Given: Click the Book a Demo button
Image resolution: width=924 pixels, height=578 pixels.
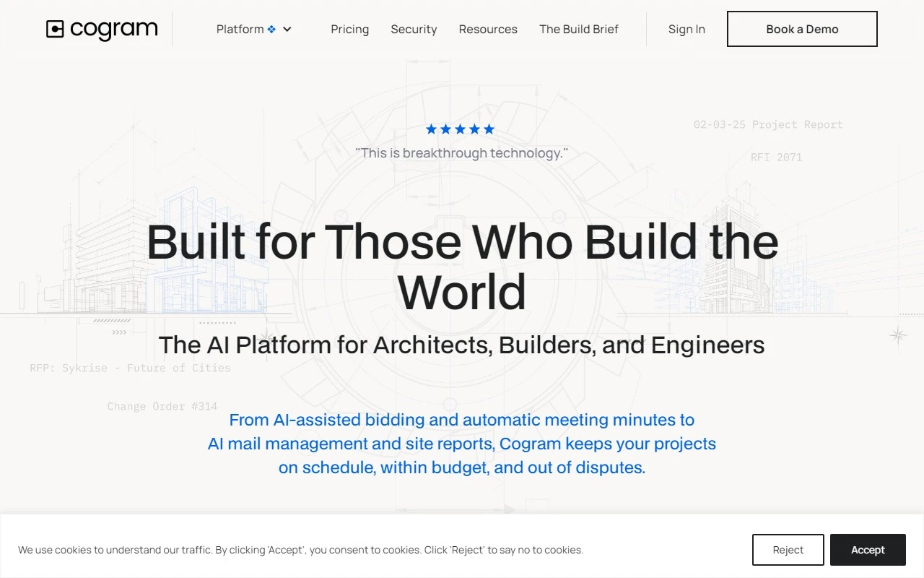Looking at the screenshot, I should point(802,29).
